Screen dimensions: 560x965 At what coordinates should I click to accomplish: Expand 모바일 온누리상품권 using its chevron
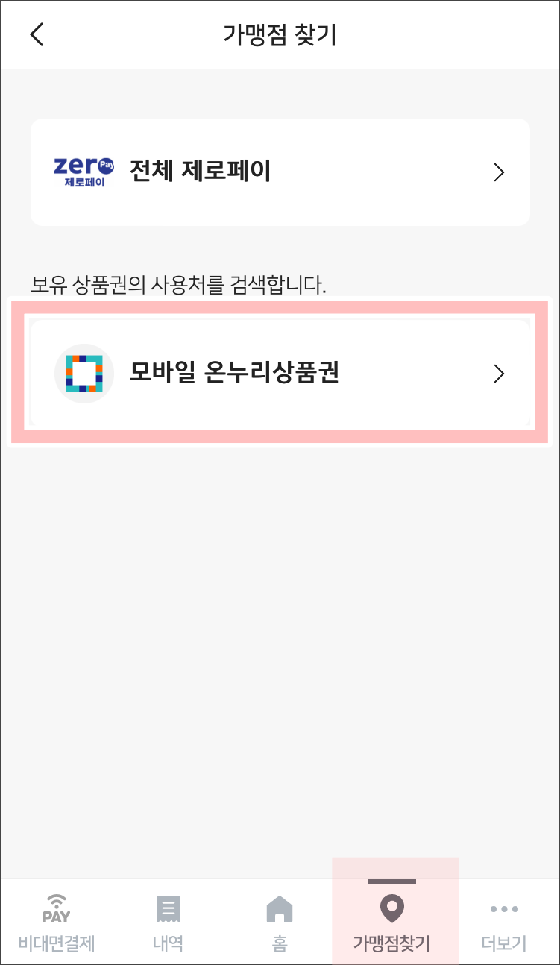point(500,374)
